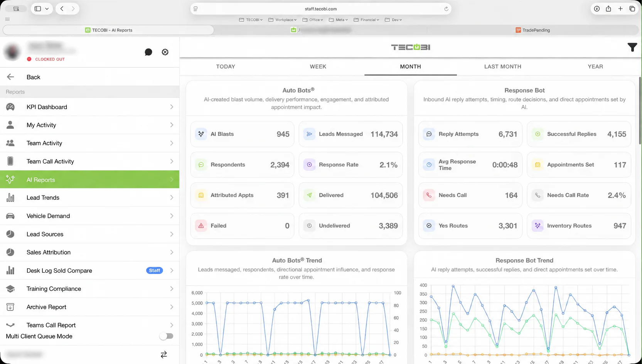Screen dimensions: 642x364
Task: Click the Lead Sources pie icon
Action: [x=10, y=234]
